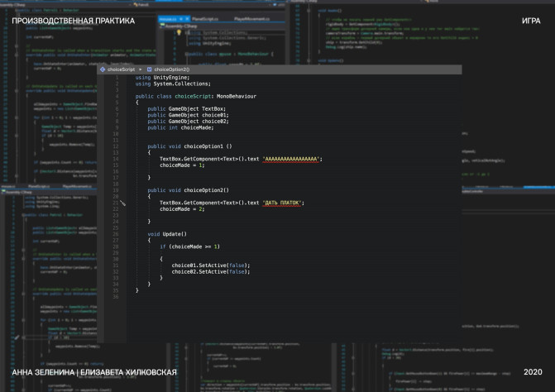Click the Update method name
The width and height of the screenshot is (555, 392).
pyautogui.click(x=173, y=234)
